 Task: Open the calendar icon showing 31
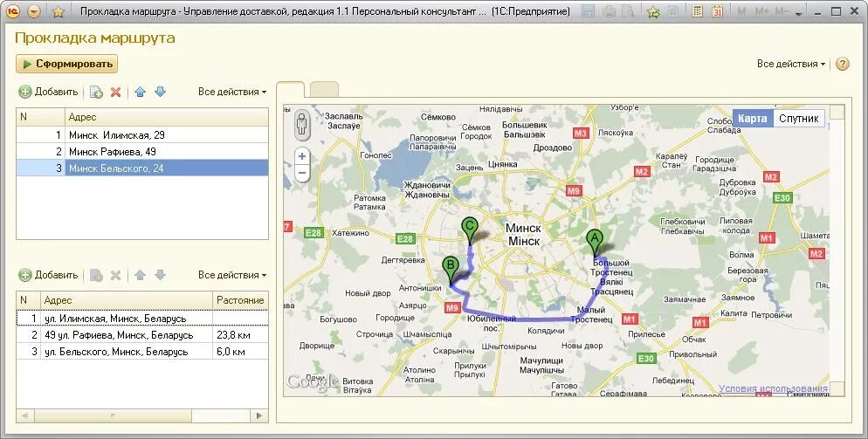718,11
